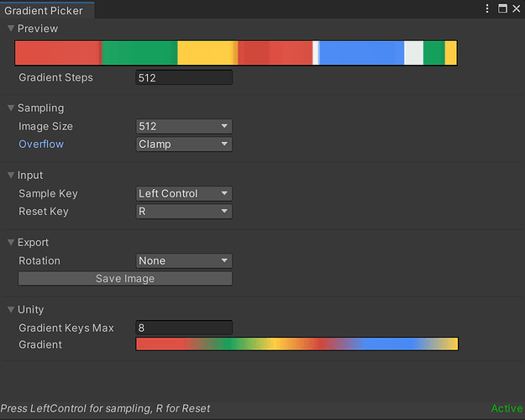525x420 pixels.
Task: Click the Save Image button
Action: (125, 278)
